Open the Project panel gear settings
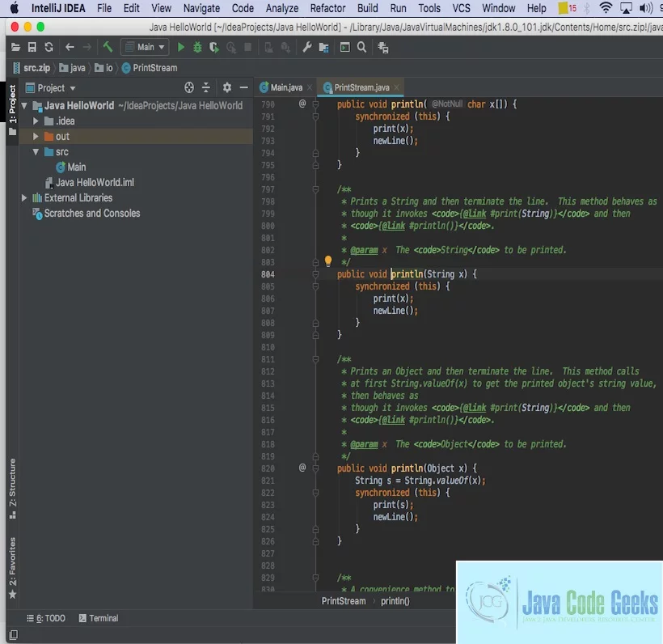The height and width of the screenshot is (644, 663). point(227,87)
